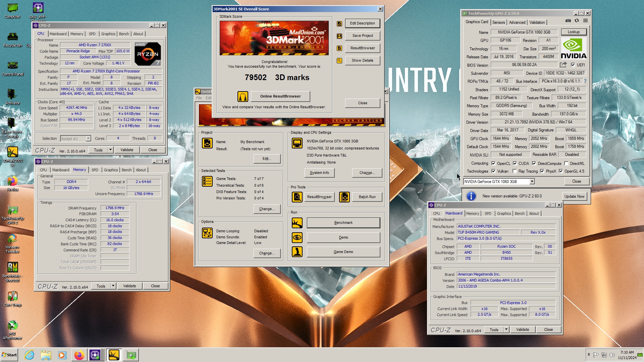644x362 pixels.
Task: Expand Tools dropdown arrow in CPU-Z Memory window
Action: coord(113,286)
